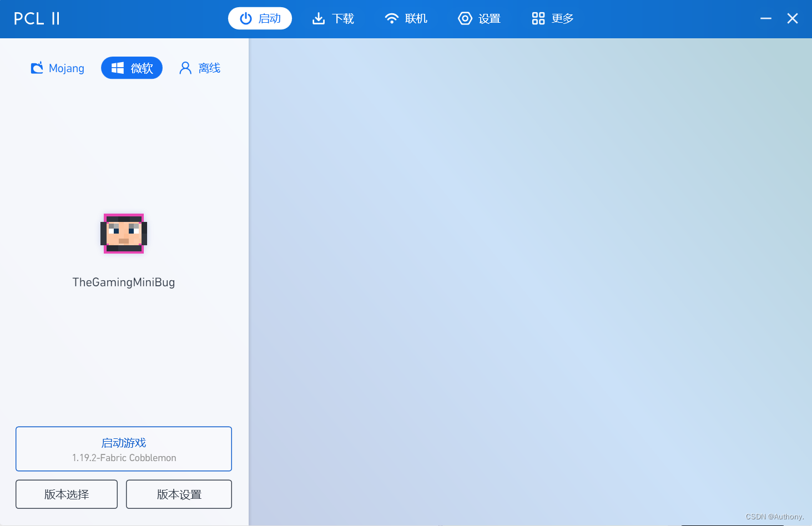Open the 启动 launch tab
The image size is (812, 526).
tap(260, 18)
